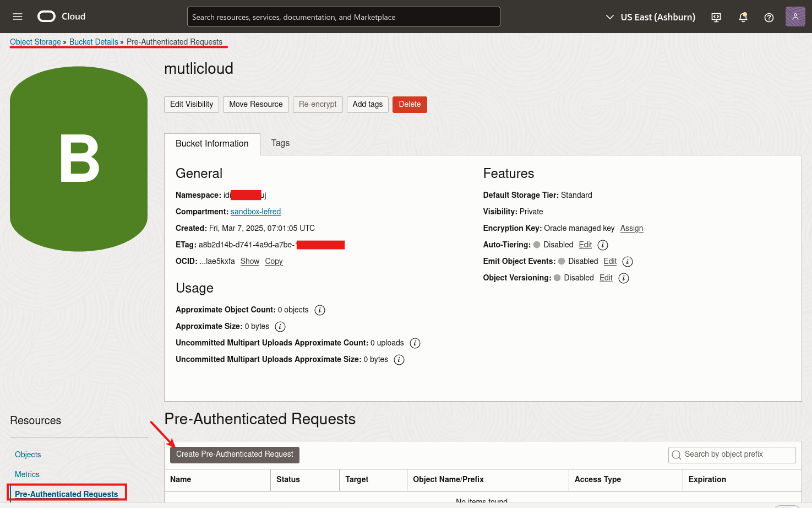Screen dimensions: 812x508
Task: Click Assign next to Encryption Key
Action: (631, 228)
